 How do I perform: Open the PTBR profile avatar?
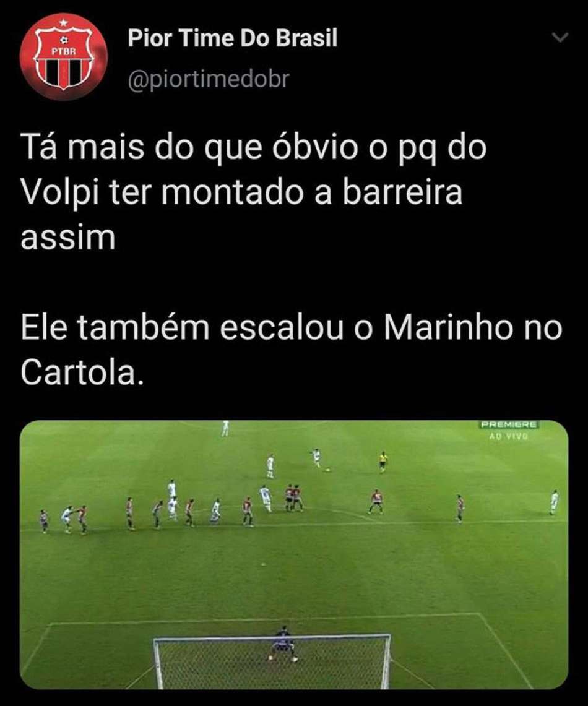(64, 56)
